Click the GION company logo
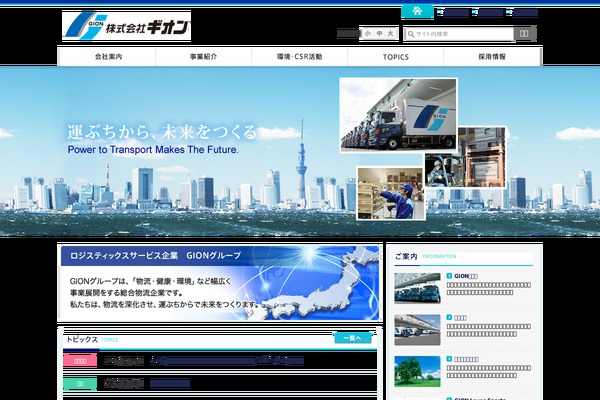Image resolution: width=600 pixels, height=400 pixels. pyautogui.click(x=127, y=26)
